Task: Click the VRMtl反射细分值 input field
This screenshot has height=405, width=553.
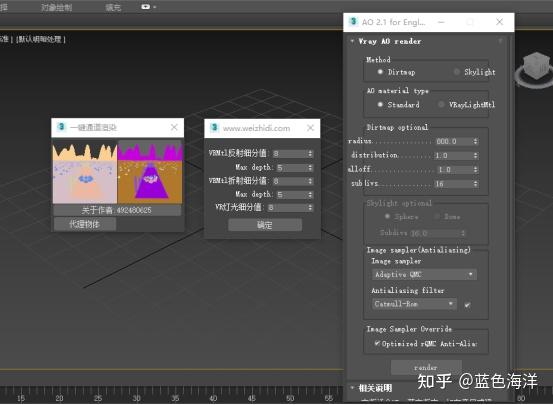Action: click(290, 153)
